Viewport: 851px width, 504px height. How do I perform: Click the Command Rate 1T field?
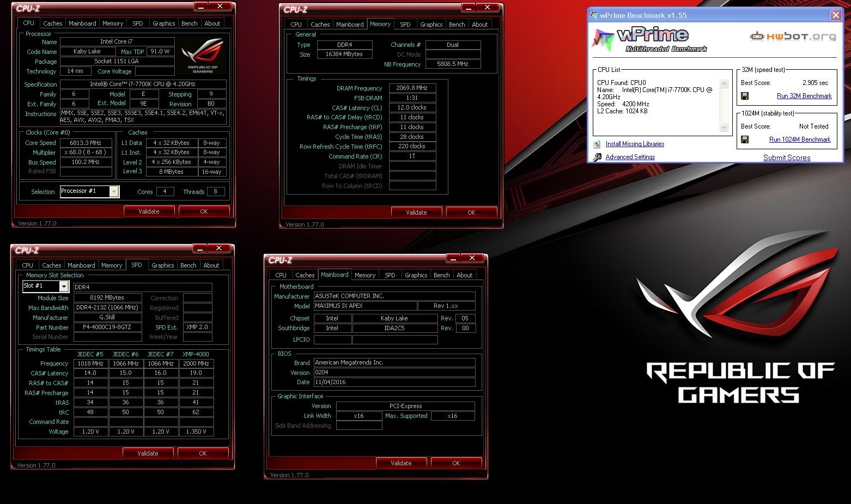coord(412,156)
